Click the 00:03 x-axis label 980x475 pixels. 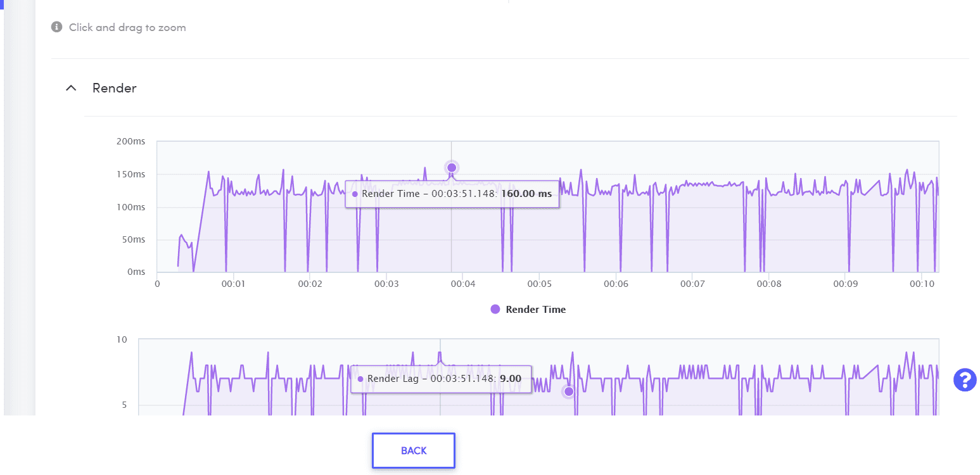(x=386, y=284)
